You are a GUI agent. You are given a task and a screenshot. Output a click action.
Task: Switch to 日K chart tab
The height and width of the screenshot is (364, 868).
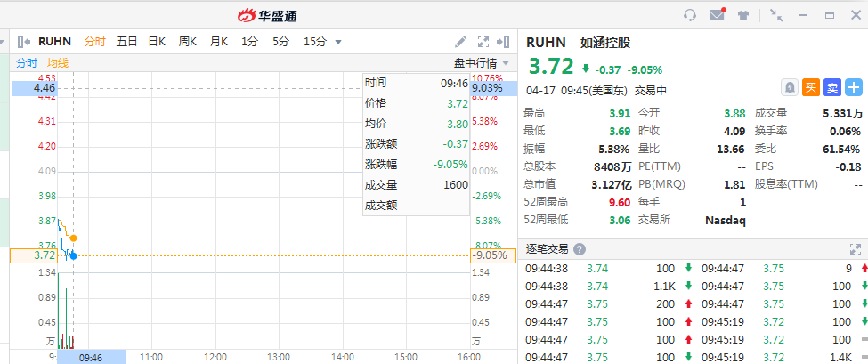click(157, 42)
